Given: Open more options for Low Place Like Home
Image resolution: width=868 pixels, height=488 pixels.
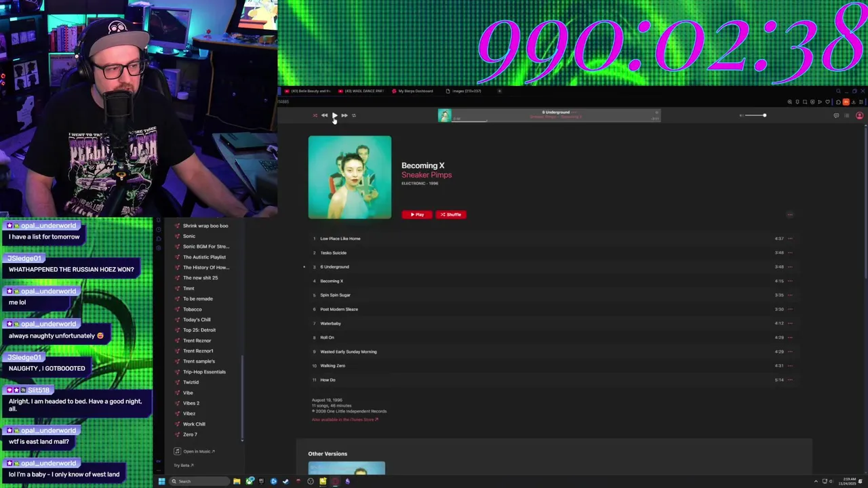Looking at the screenshot, I should (x=789, y=239).
